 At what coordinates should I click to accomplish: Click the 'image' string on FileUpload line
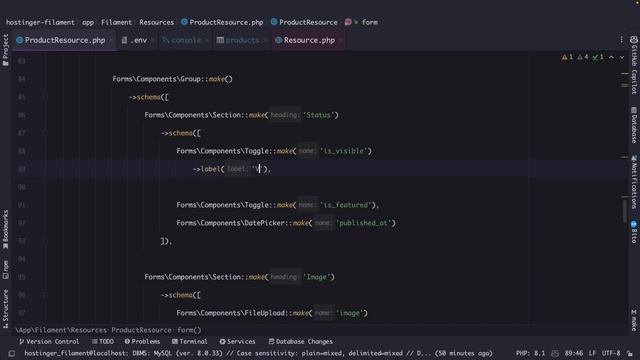pos(350,313)
